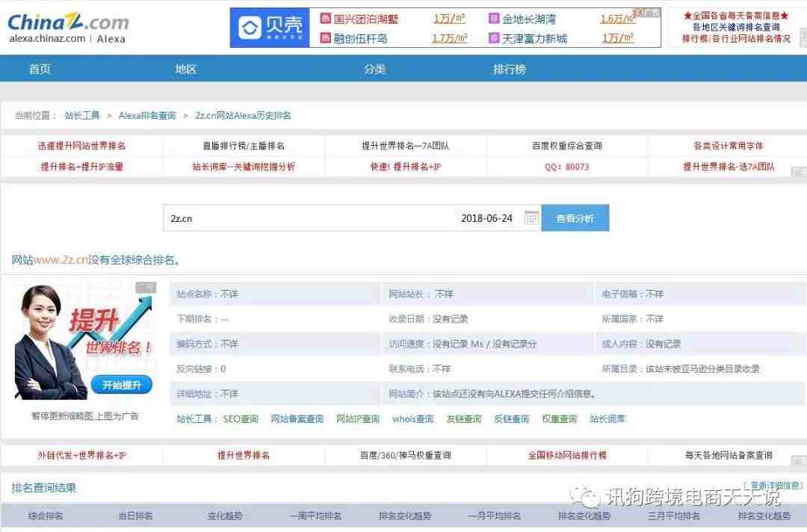Viewport: 807px width, 532px height.
Task: Click the ChinaZ.com logo
Action: 68,22
